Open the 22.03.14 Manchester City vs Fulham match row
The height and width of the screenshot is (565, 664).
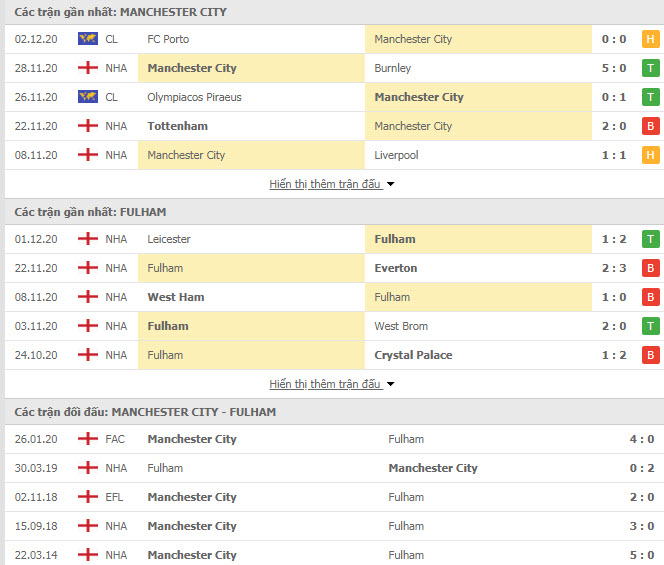pos(334,554)
